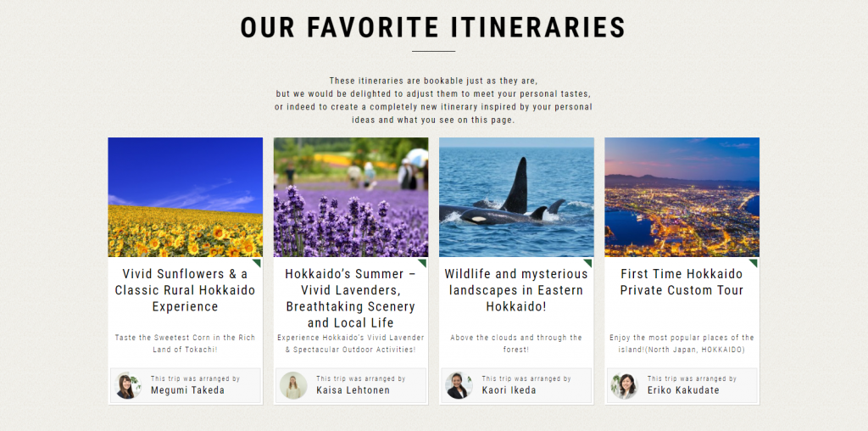Screen dimensions: 868x431
Task: Click green corner marker on First Time Hokkaido card
Action: [754, 262]
